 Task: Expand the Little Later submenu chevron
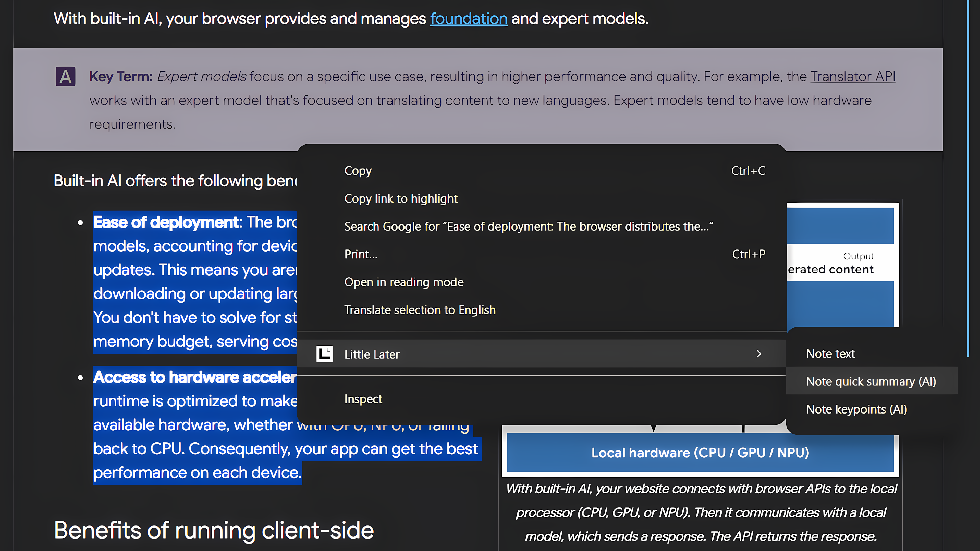758,354
